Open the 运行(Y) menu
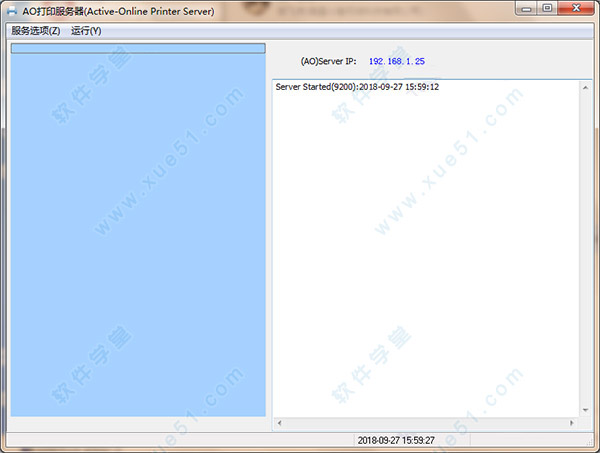 tap(86, 31)
